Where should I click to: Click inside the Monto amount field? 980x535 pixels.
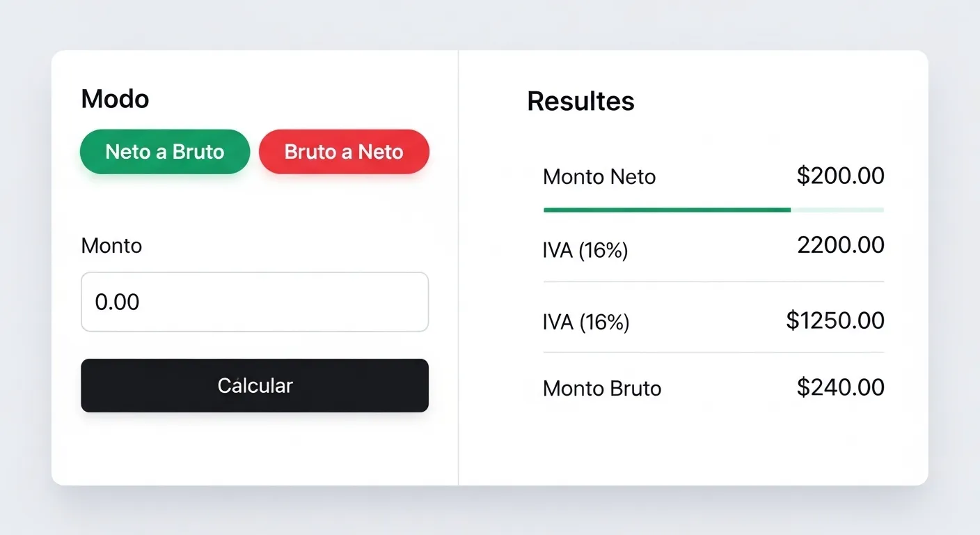click(x=255, y=302)
